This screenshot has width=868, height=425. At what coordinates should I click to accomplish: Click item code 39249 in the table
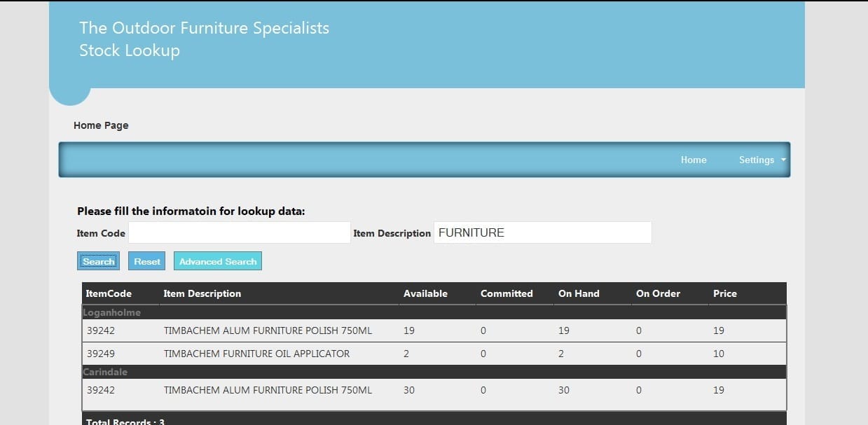(x=100, y=354)
